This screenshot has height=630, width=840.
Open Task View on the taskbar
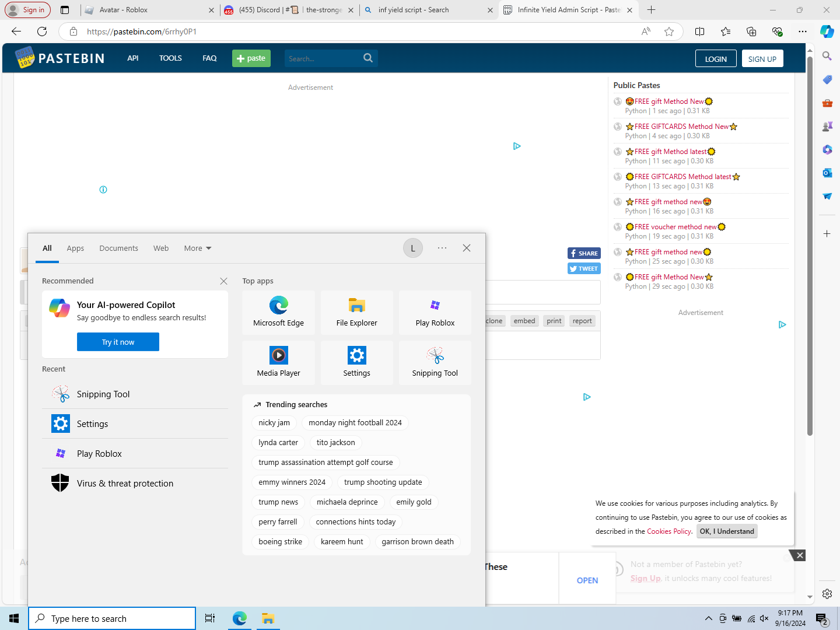pyautogui.click(x=210, y=618)
